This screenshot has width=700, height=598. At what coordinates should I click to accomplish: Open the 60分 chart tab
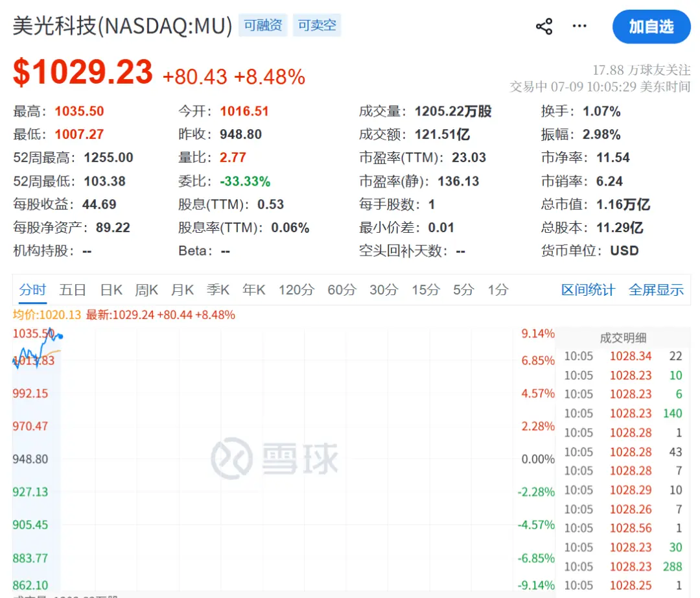342,290
